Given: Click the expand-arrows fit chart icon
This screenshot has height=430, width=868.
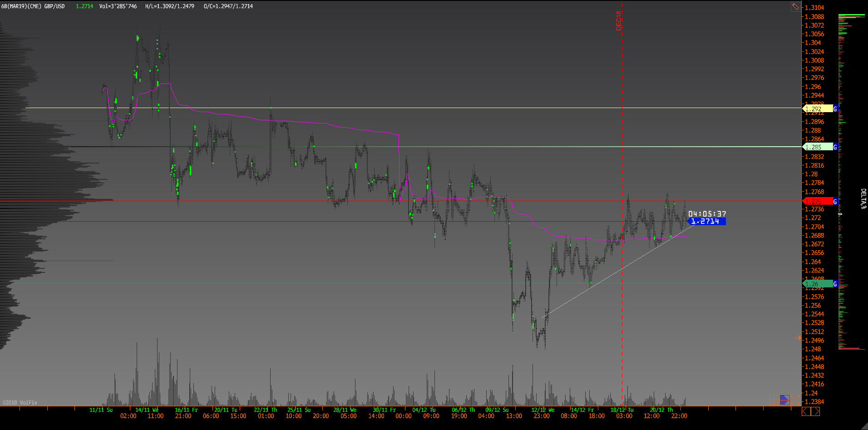Looking at the screenshot, I should 795,400.
